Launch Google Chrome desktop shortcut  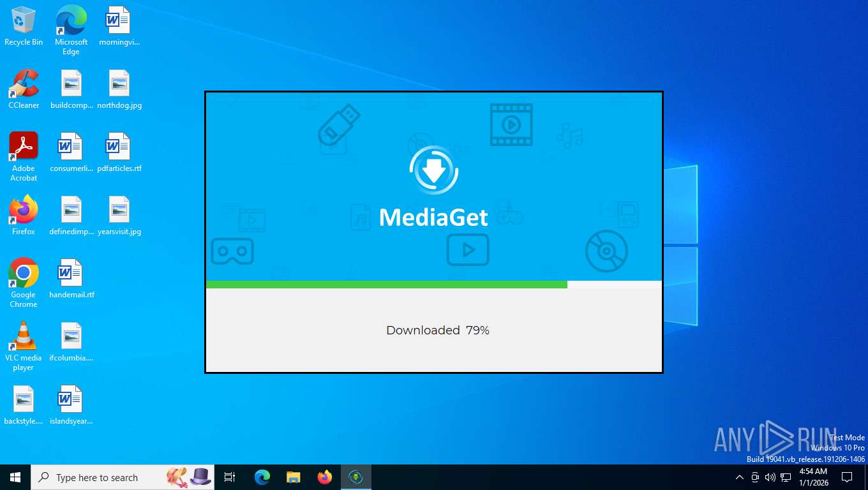coord(24,283)
